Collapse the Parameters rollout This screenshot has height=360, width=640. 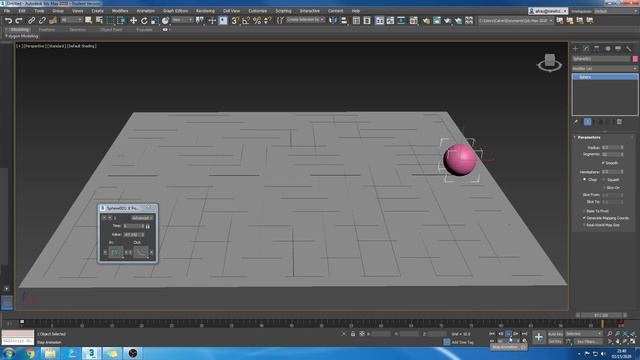(x=589, y=138)
